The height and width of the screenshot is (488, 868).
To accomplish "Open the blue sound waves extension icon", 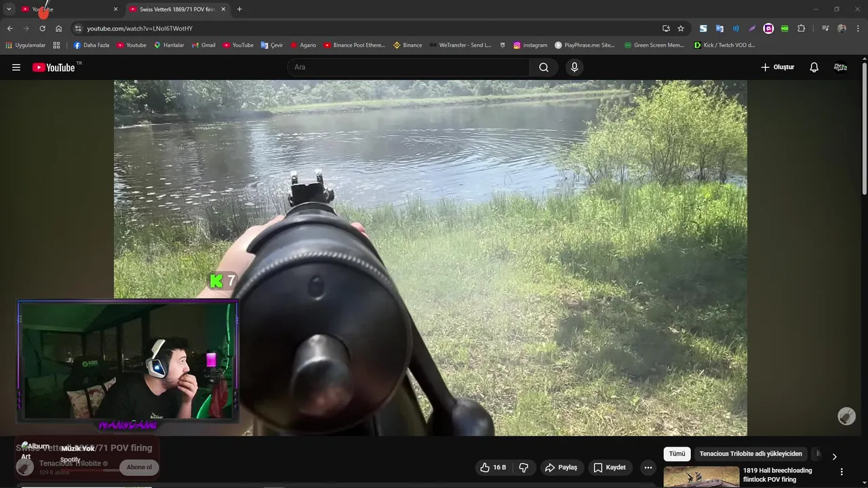I will tap(736, 28).
